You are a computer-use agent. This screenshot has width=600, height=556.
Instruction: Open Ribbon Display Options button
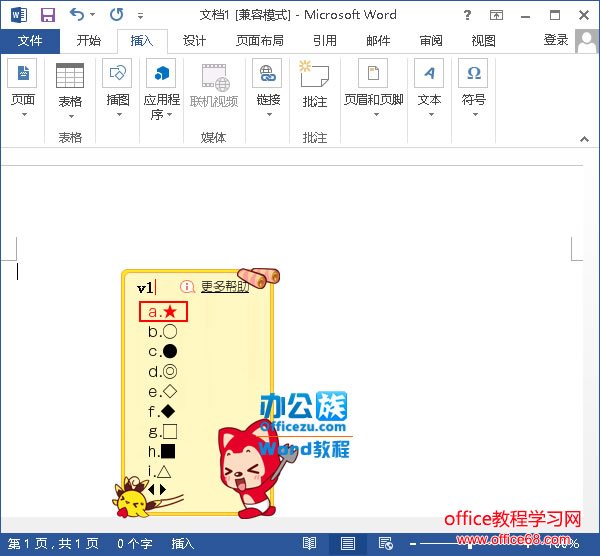click(x=496, y=15)
